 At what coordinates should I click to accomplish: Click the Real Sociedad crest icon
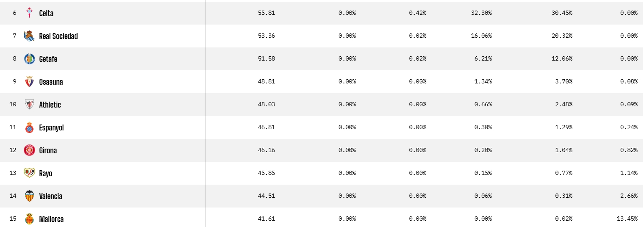tap(29, 36)
